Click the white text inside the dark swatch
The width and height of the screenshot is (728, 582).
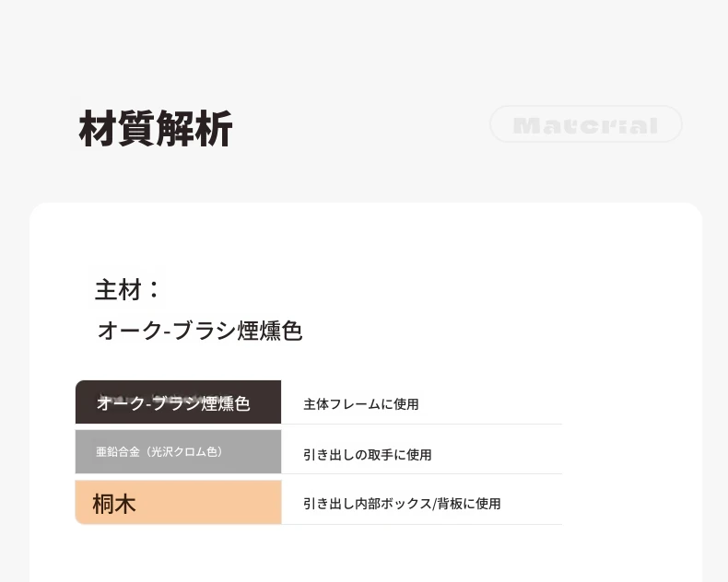click(173, 403)
